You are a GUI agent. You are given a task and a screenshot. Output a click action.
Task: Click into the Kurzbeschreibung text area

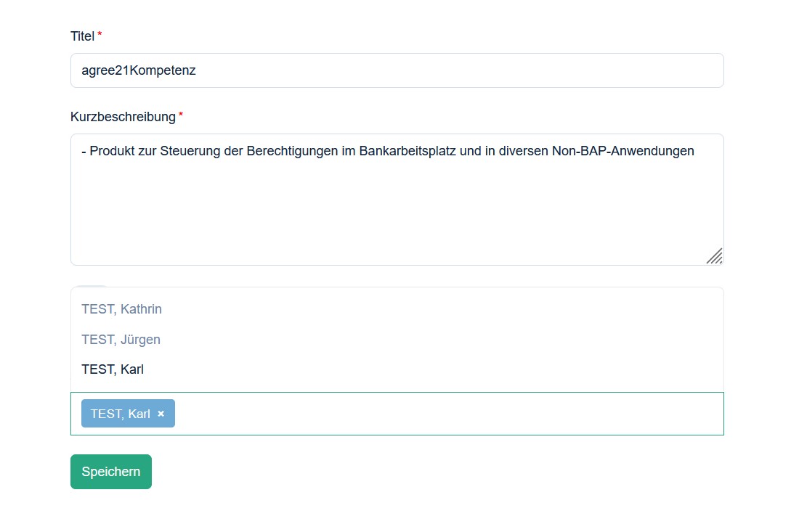pos(397,200)
